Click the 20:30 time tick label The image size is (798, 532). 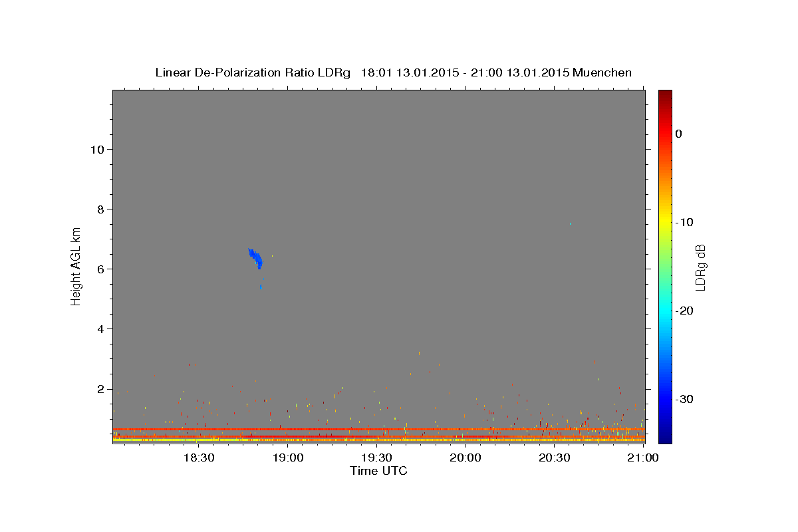(555, 458)
